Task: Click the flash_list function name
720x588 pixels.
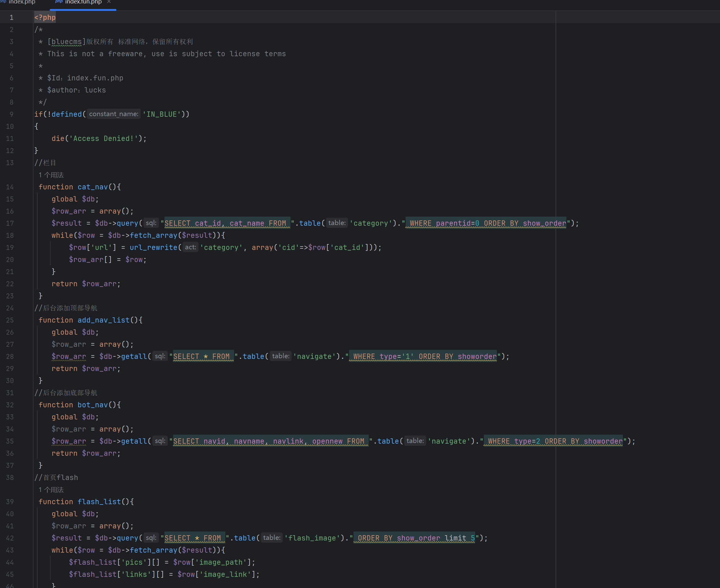Action: click(99, 502)
